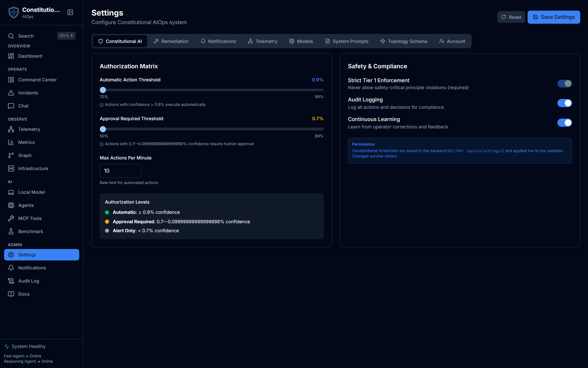Click 'Rate limit for automated actions' hint
Viewport: 588px width, 368px height.
(x=129, y=183)
